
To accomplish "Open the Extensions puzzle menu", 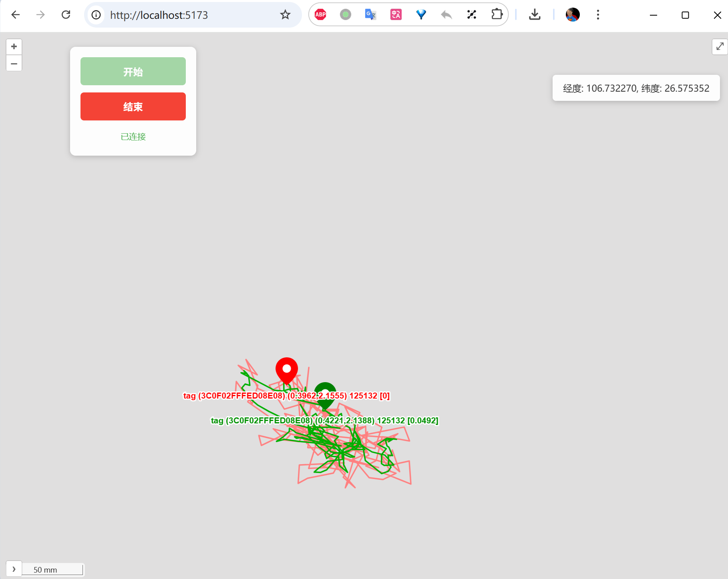I will coord(497,15).
